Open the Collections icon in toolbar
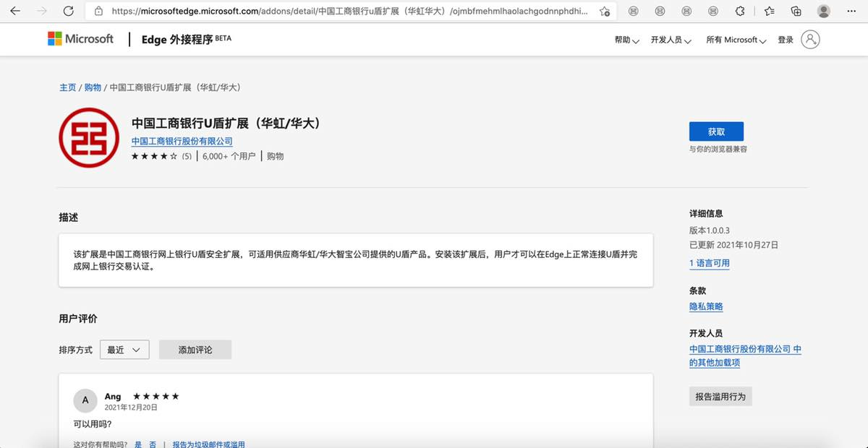This screenshot has width=868, height=448. click(x=796, y=11)
